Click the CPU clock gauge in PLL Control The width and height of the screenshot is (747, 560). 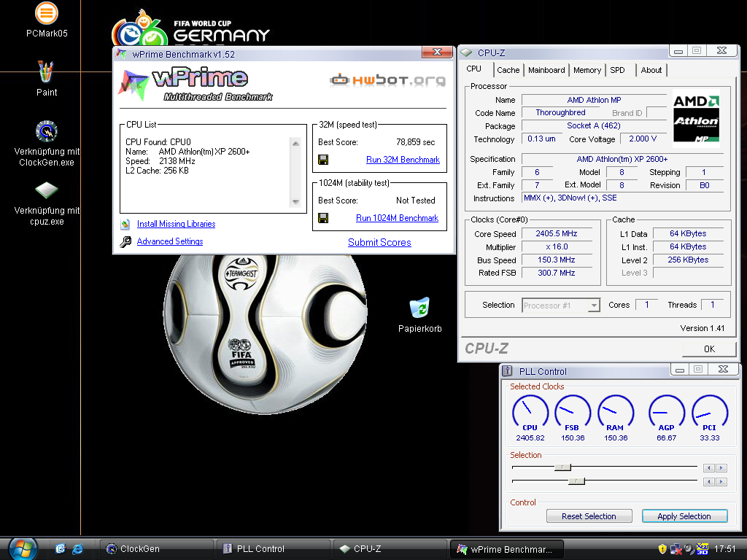[530, 413]
